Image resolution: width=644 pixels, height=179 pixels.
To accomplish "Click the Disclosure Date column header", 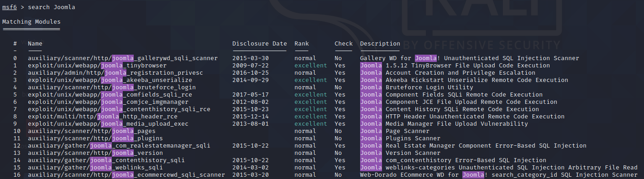I will click(260, 44).
